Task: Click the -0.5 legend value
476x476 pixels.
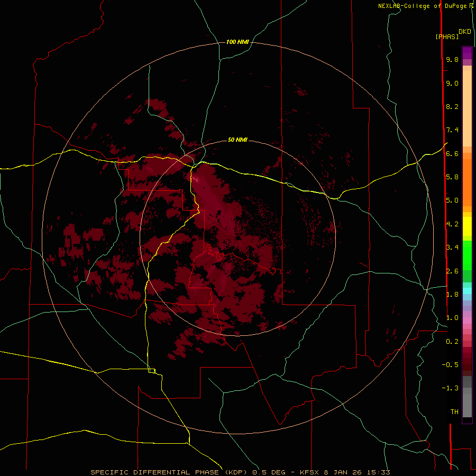Action: click(450, 365)
